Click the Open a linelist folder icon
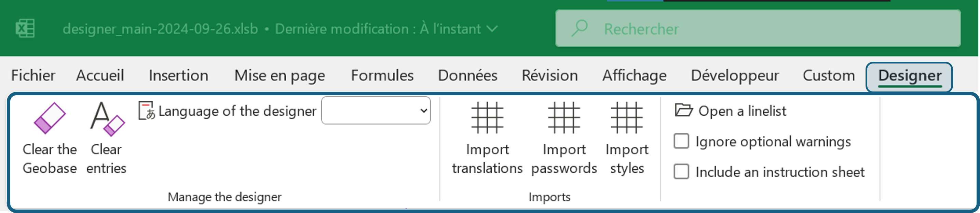This screenshot has height=213, width=980. 684,110
